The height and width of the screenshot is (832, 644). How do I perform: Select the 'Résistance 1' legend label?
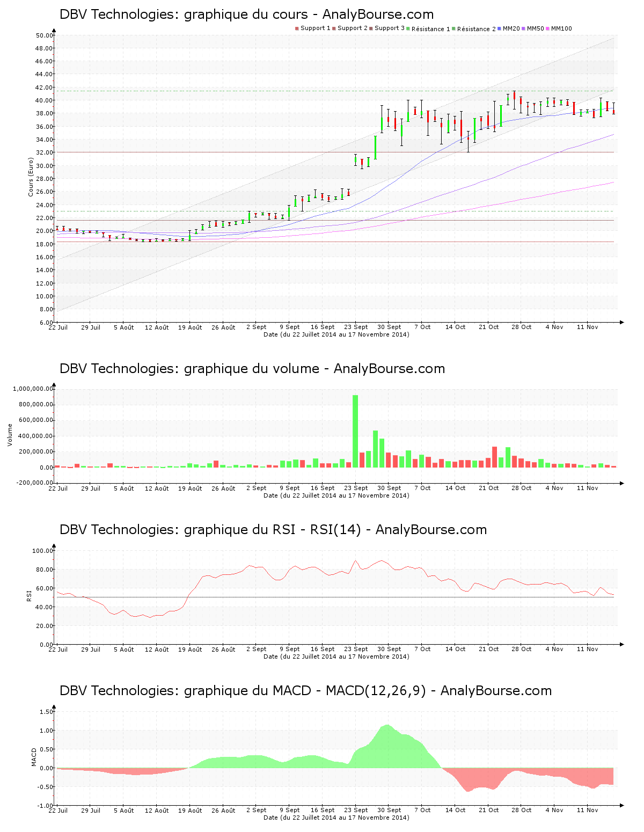click(x=431, y=29)
